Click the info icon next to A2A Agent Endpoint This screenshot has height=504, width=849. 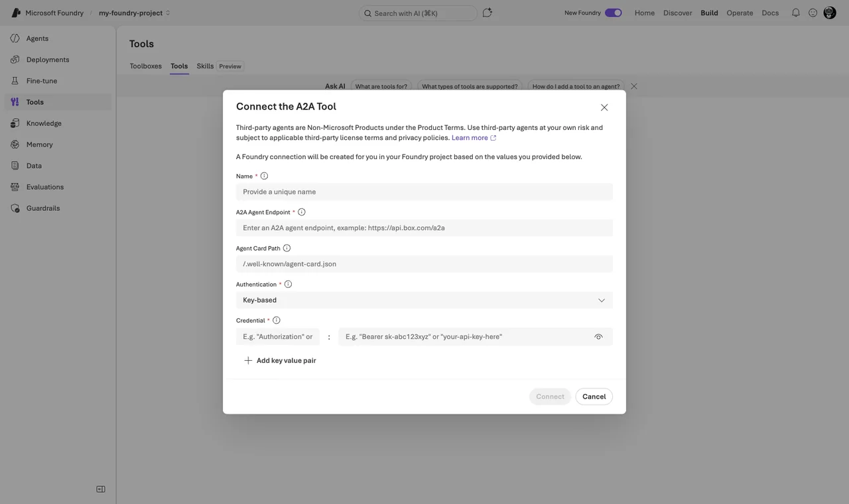302,212
